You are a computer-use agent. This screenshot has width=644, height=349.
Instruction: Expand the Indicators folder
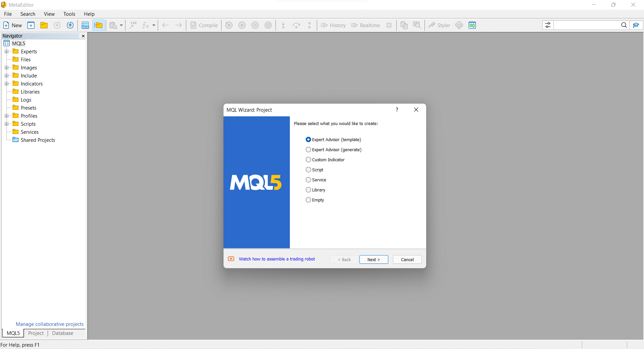(x=6, y=83)
